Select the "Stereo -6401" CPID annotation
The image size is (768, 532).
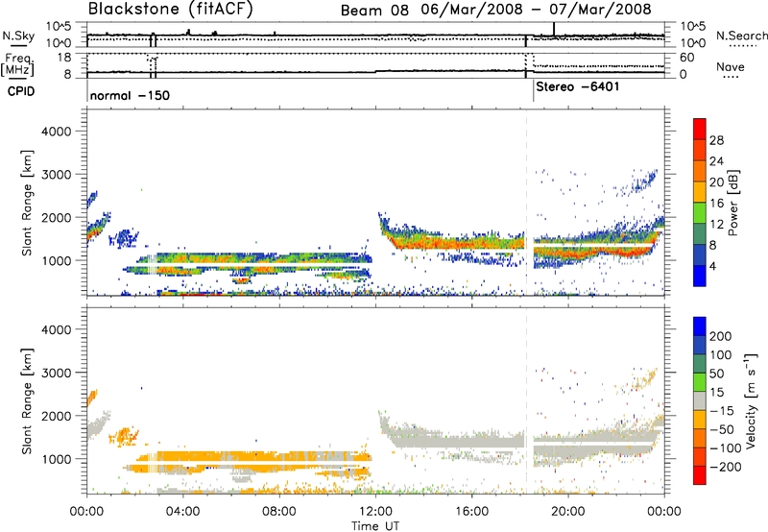(578, 86)
